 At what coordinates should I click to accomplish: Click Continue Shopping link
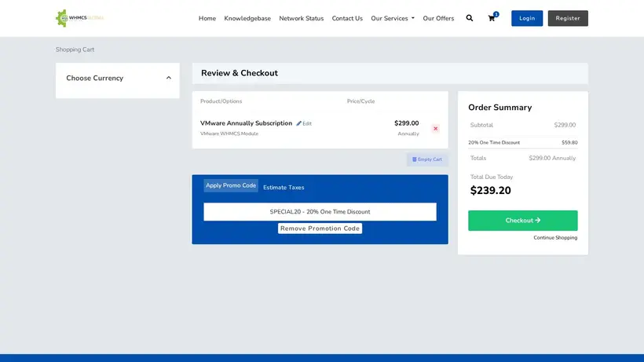[555, 238]
